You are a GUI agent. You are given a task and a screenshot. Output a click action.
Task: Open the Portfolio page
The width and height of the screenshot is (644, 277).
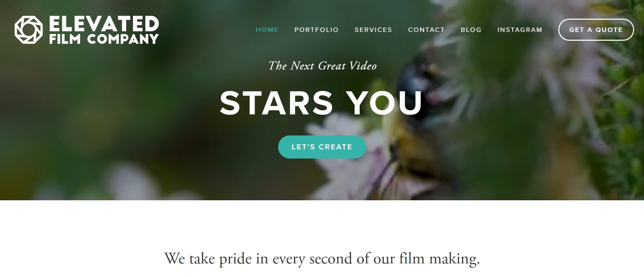(316, 30)
